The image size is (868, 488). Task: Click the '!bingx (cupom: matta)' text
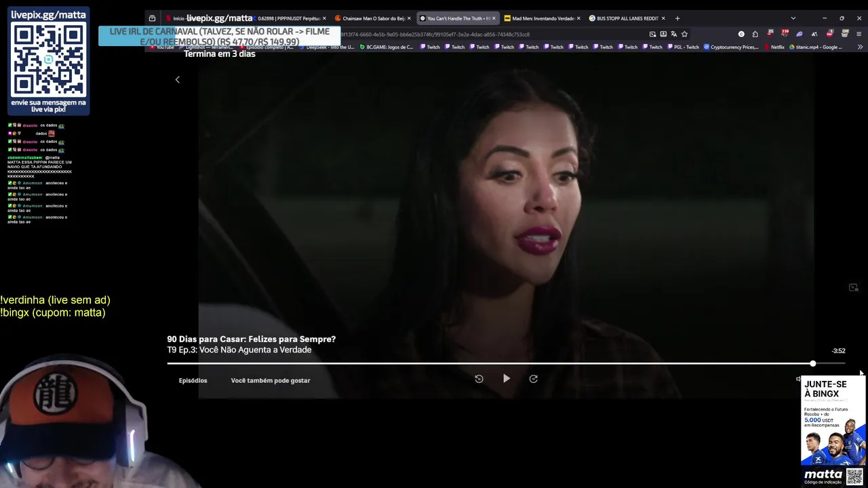(x=53, y=312)
